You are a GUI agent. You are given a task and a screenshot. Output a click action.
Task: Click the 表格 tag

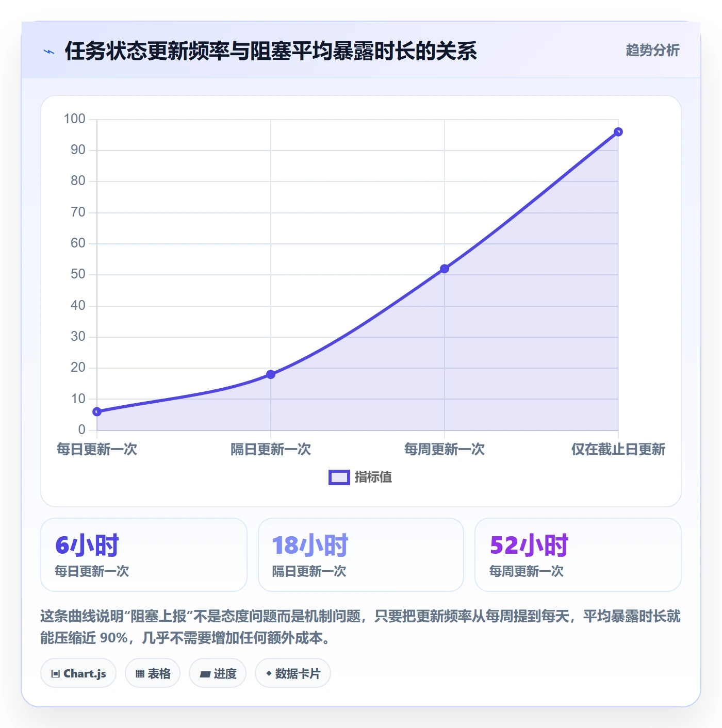(153, 673)
